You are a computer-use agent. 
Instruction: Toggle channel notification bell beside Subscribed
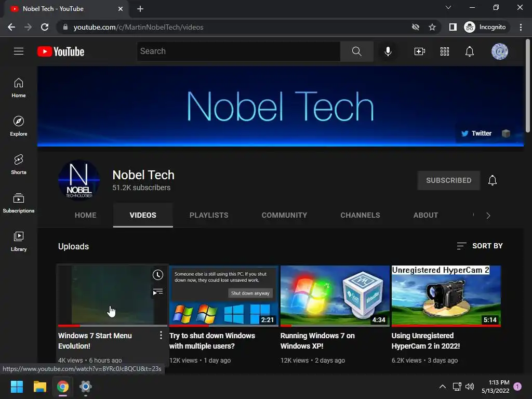pos(493,180)
